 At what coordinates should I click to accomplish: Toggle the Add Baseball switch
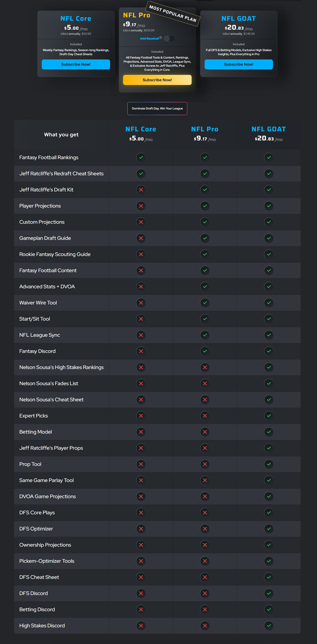pos(169,38)
